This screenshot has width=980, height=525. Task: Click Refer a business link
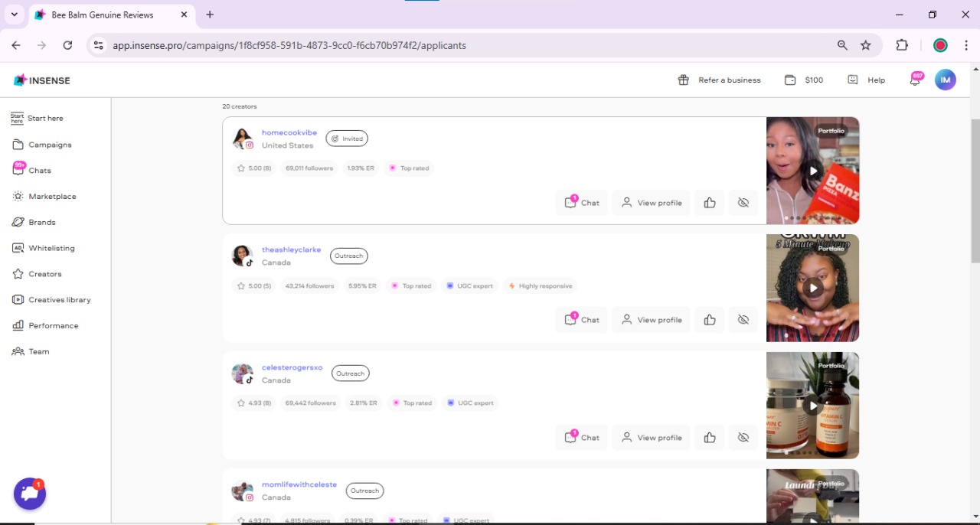pos(719,80)
